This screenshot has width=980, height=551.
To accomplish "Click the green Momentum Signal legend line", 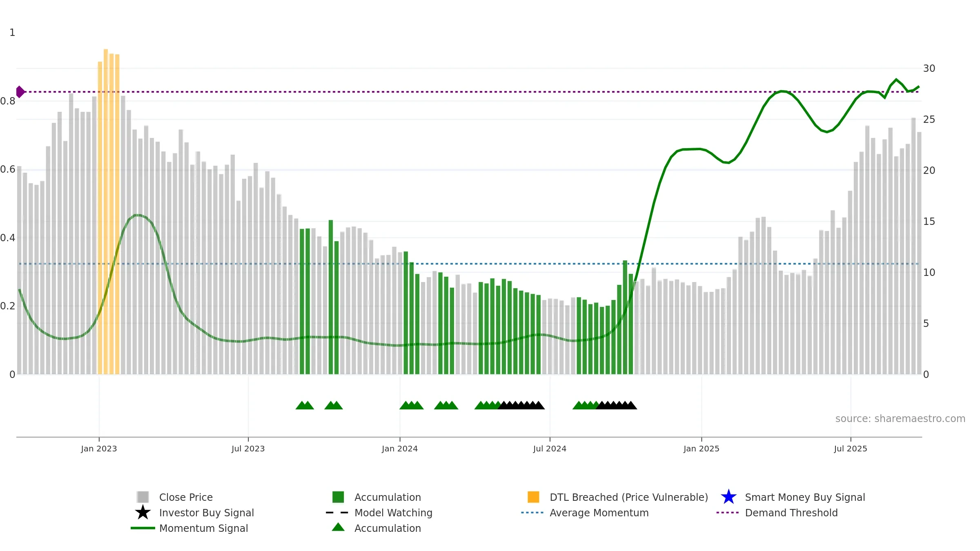I will pyautogui.click(x=143, y=528).
